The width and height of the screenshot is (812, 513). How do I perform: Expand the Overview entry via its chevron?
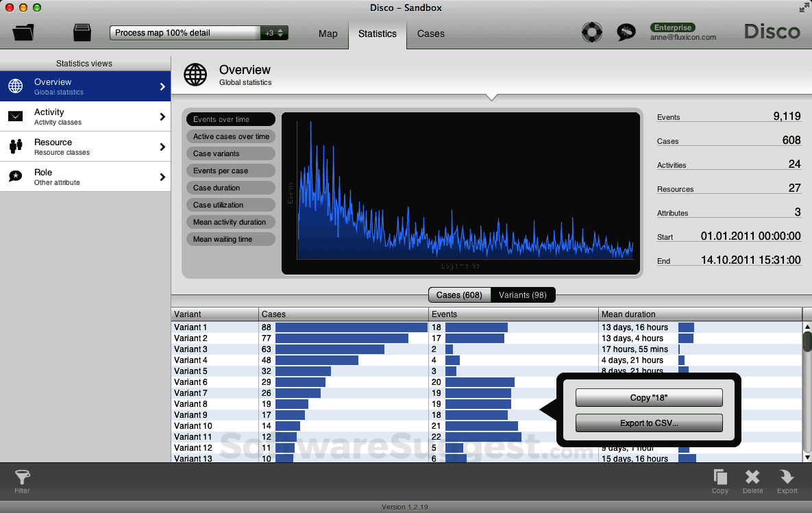164,86
